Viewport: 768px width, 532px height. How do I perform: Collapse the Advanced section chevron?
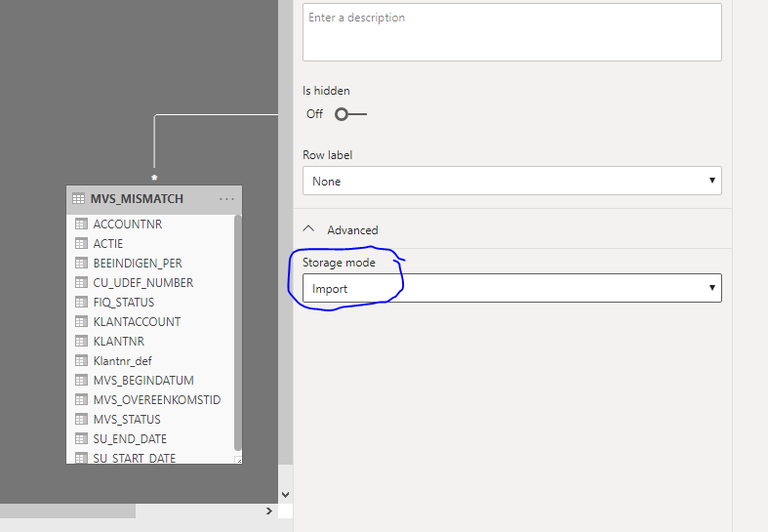[x=308, y=228]
